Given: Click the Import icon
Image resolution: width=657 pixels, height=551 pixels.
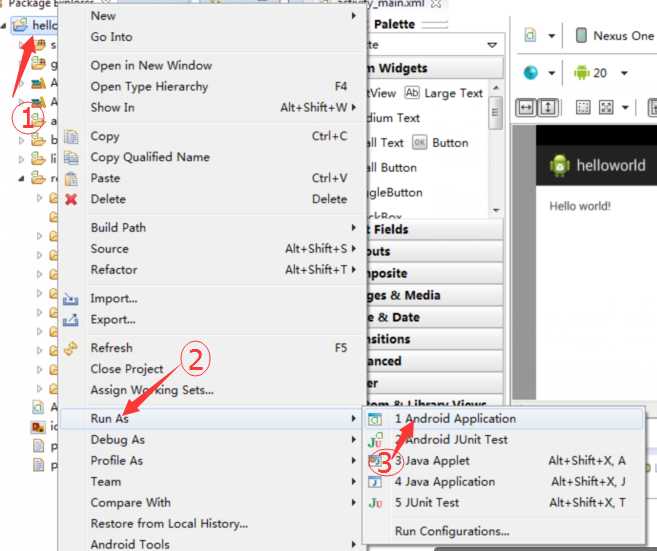Looking at the screenshot, I should (x=71, y=299).
